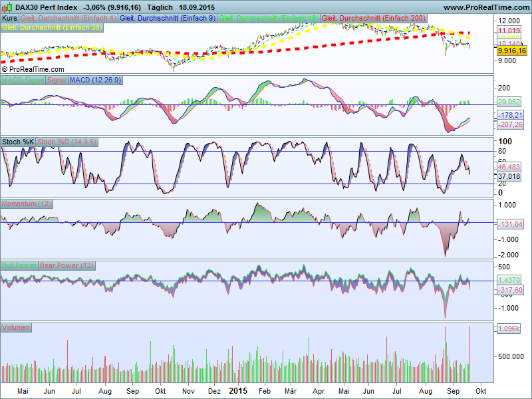
Task: Click the candlestick icon beside DAX30 title
Action: (x=7, y=7)
